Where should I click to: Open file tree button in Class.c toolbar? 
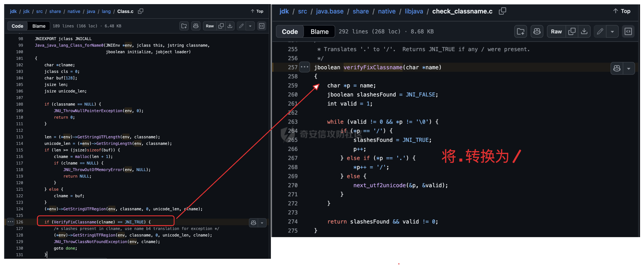(184, 26)
